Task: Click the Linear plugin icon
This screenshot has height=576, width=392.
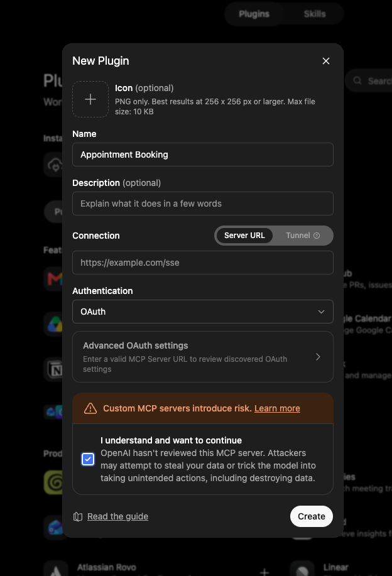Action: (302, 568)
